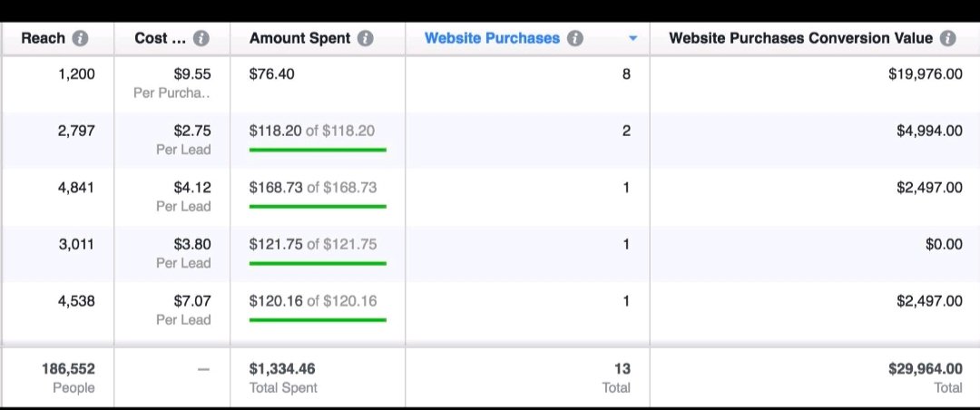This screenshot has height=410, width=980.
Task: Click the cost value $3.80
Action: click(192, 244)
